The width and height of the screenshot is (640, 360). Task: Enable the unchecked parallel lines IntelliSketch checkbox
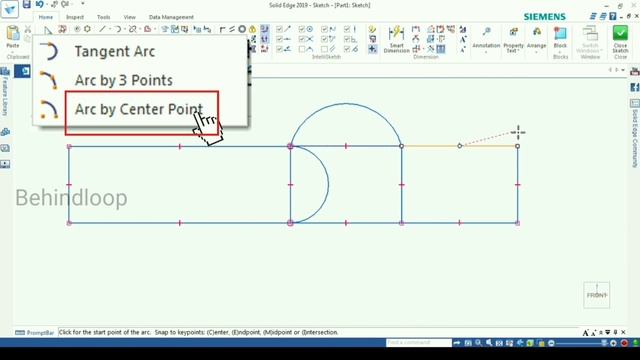click(324, 49)
